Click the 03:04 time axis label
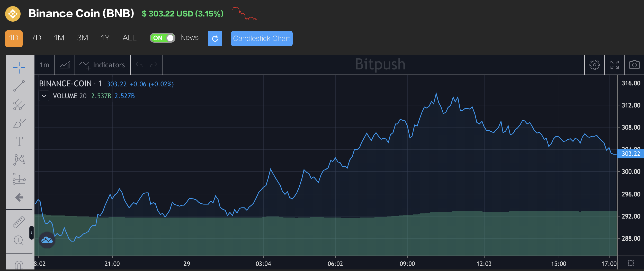This screenshot has height=271, width=644. coord(263,264)
